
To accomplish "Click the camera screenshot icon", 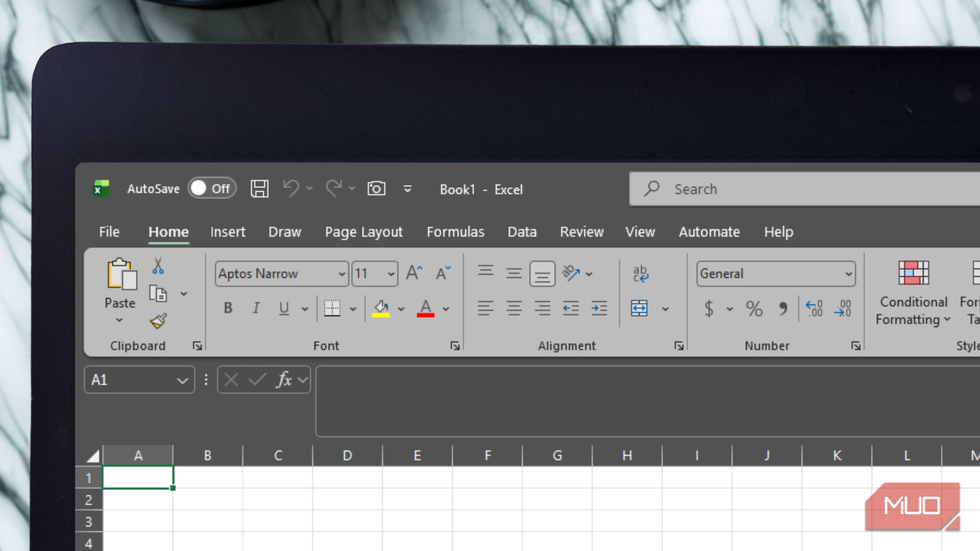I will 376,189.
